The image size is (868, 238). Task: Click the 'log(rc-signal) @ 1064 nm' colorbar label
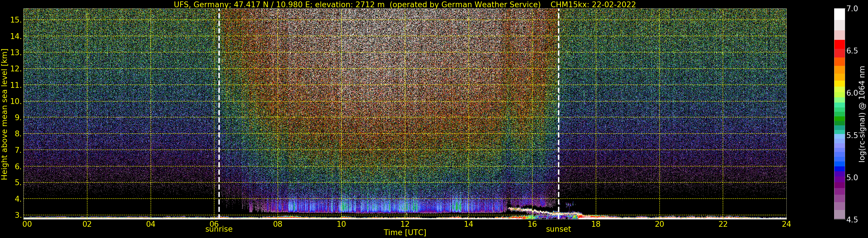(862, 114)
